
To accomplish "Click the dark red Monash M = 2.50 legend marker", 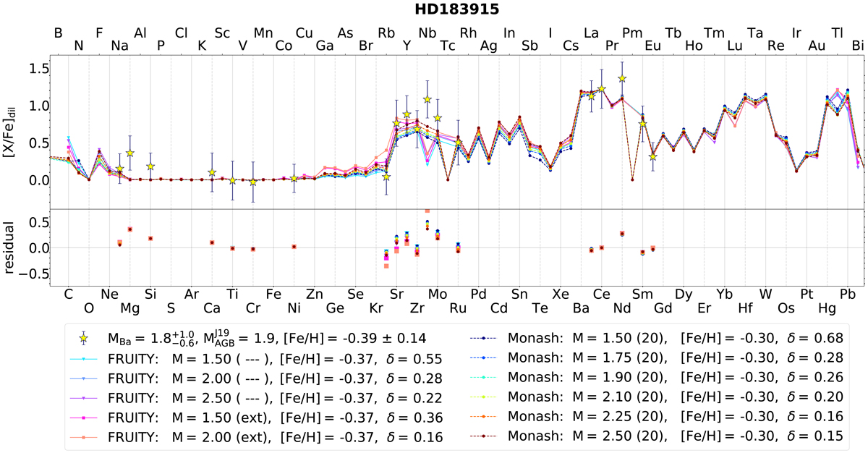I will pyautogui.click(x=482, y=436).
